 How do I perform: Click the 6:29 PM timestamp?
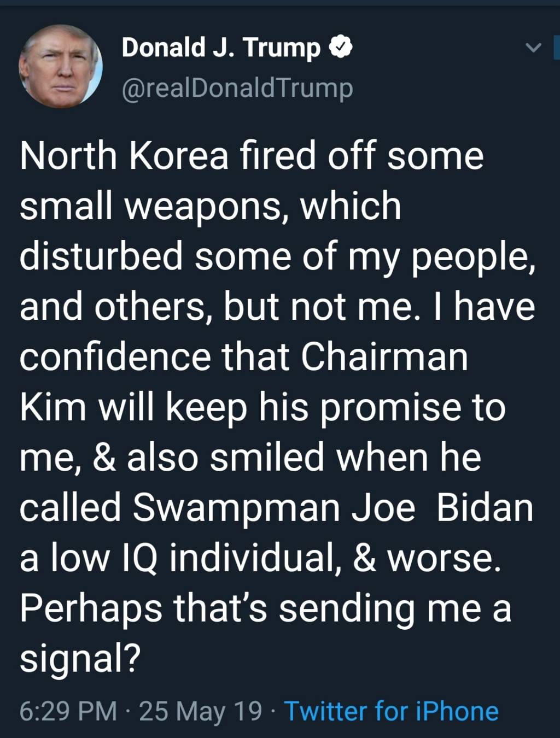click(x=68, y=711)
